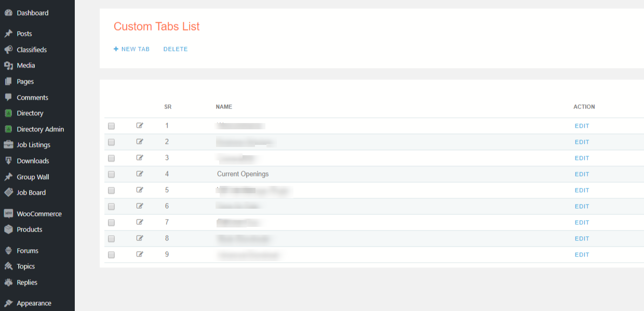Click the Products box icon
644x311 pixels.
click(8, 229)
